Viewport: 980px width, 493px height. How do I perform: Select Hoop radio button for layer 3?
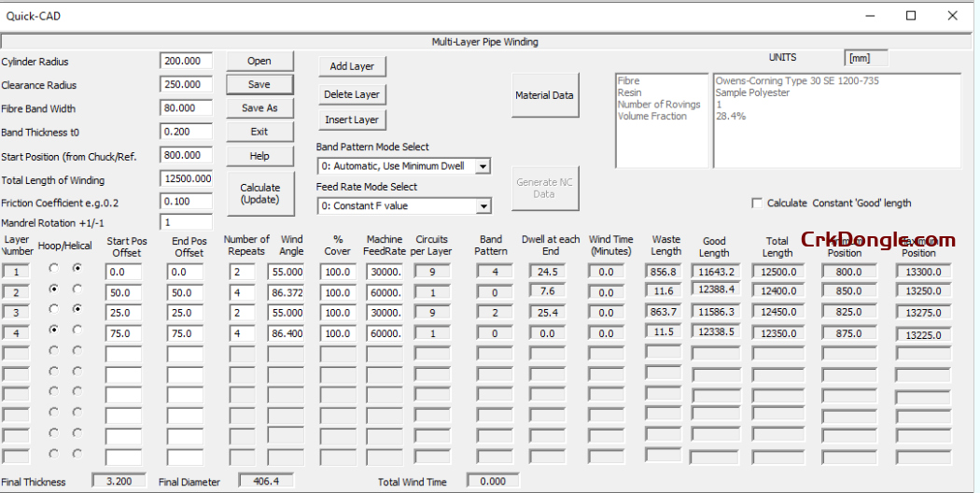tap(54, 309)
